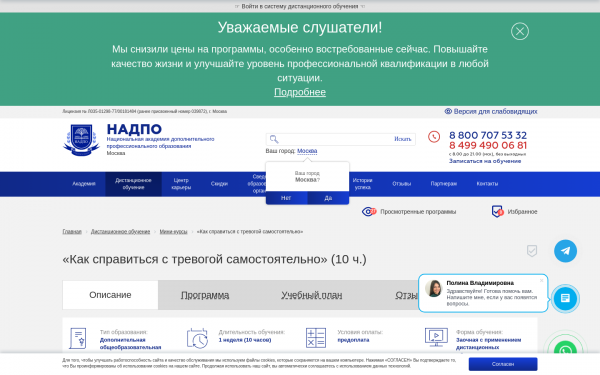
Task: Switch to the Программа tab
Action: tap(205, 295)
